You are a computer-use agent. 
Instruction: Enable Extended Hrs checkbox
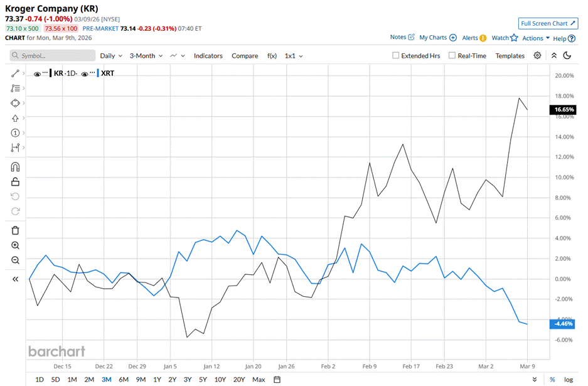pyautogui.click(x=395, y=55)
